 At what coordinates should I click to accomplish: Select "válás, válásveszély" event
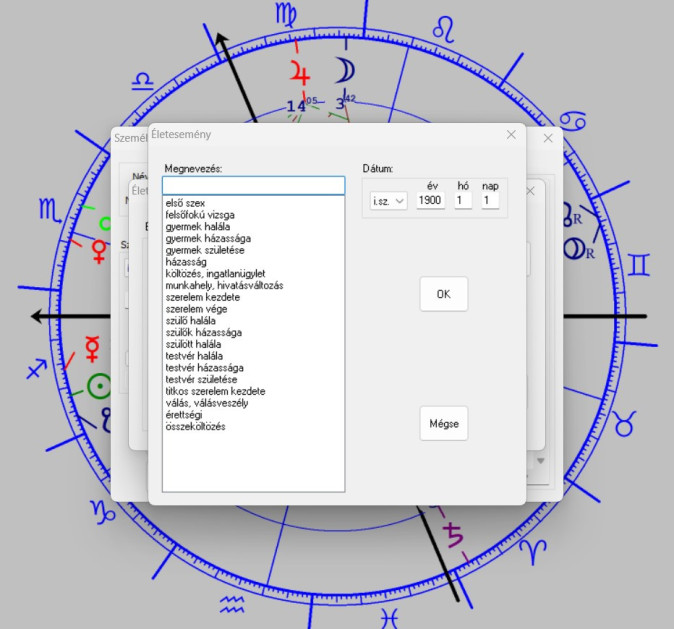click(x=206, y=403)
